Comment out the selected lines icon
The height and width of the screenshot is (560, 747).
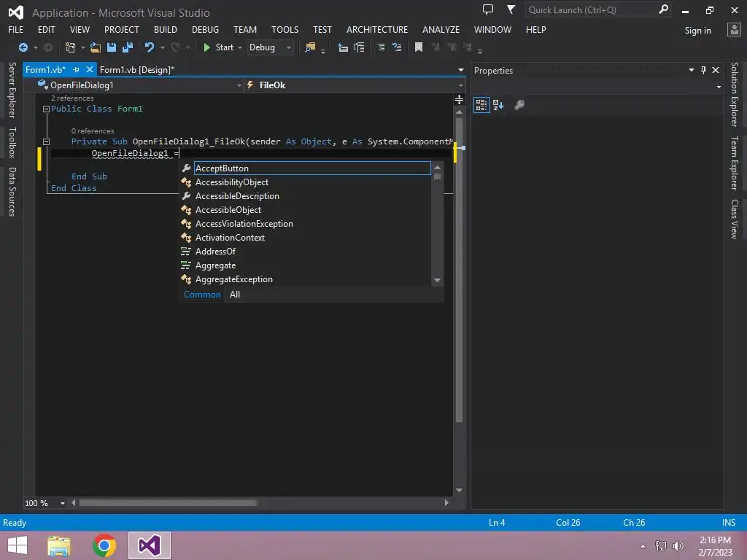[x=381, y=47]
